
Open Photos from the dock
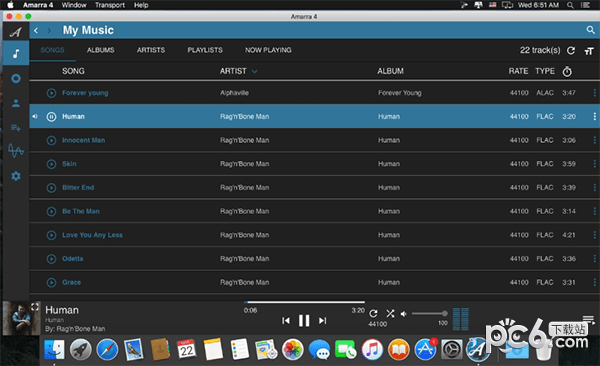[293, 350]
